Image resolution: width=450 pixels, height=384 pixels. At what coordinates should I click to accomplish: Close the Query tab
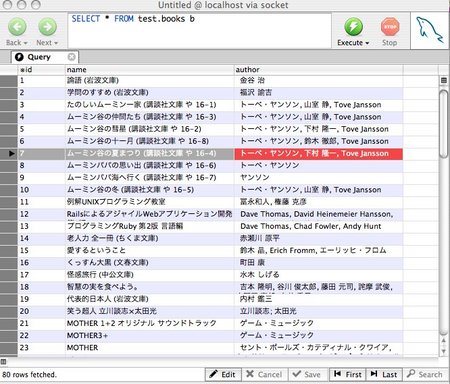[71, 57]
